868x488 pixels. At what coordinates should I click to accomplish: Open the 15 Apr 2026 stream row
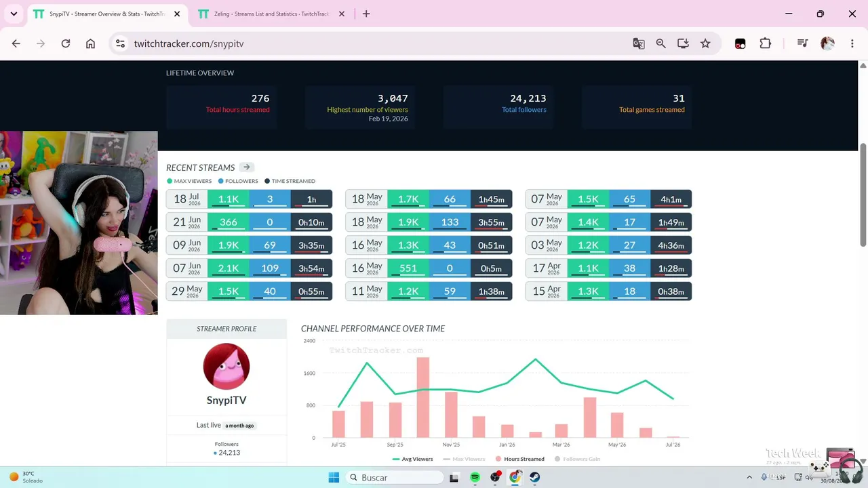click(608, 291)
